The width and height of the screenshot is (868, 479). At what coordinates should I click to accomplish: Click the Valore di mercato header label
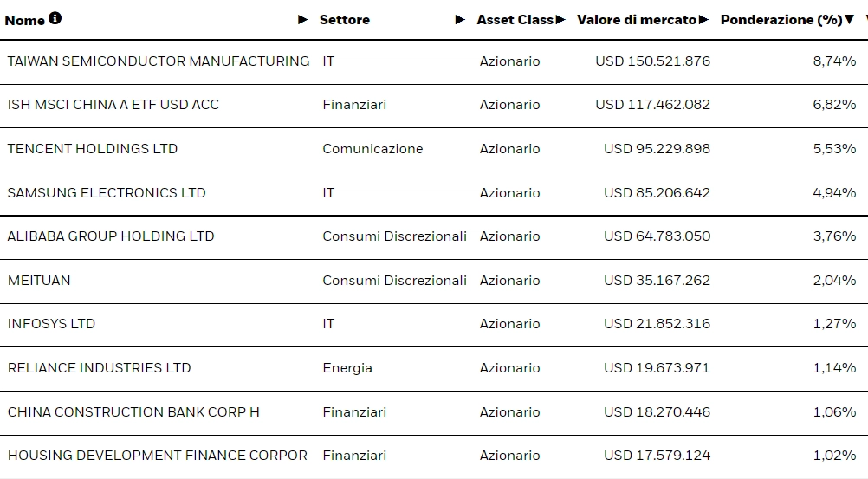(x=636, y=19)
